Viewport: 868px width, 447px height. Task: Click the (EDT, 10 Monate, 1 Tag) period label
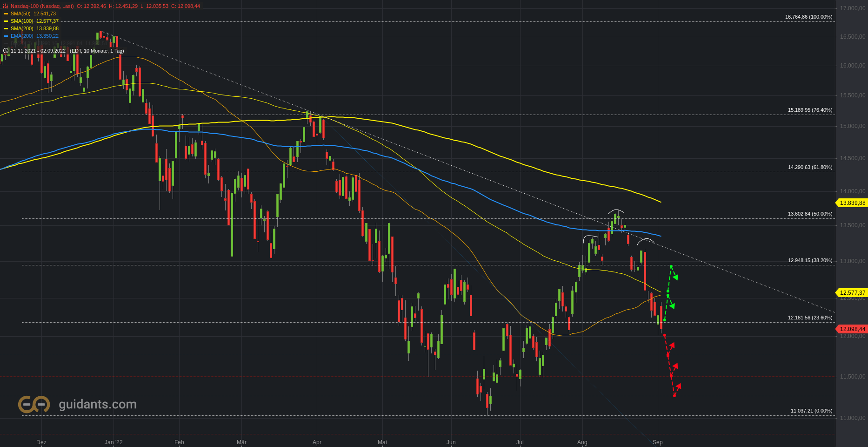click(97, 51)
